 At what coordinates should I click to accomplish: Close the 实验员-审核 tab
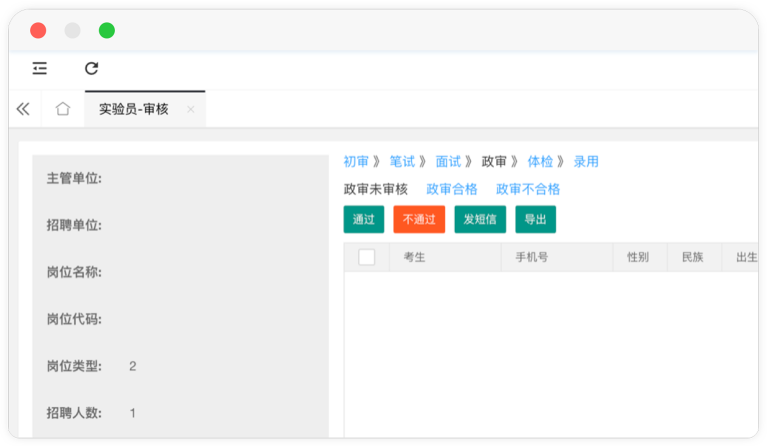click(x=190, y=110)
